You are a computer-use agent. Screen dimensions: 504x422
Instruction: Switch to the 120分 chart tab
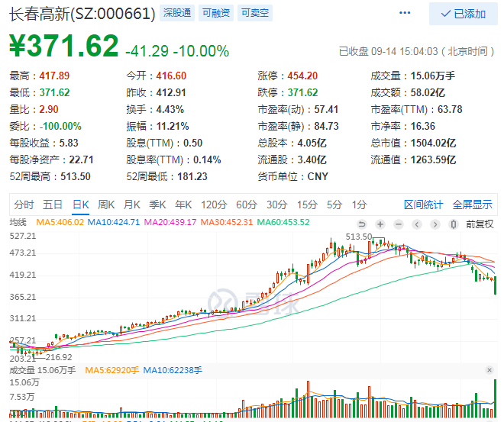tap(214, 205)
